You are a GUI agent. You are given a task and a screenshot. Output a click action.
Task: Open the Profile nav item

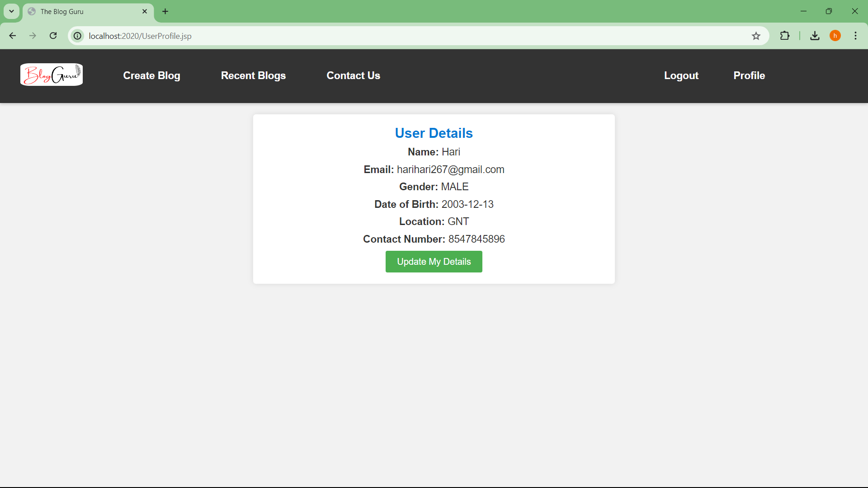[x=749, y=75]
